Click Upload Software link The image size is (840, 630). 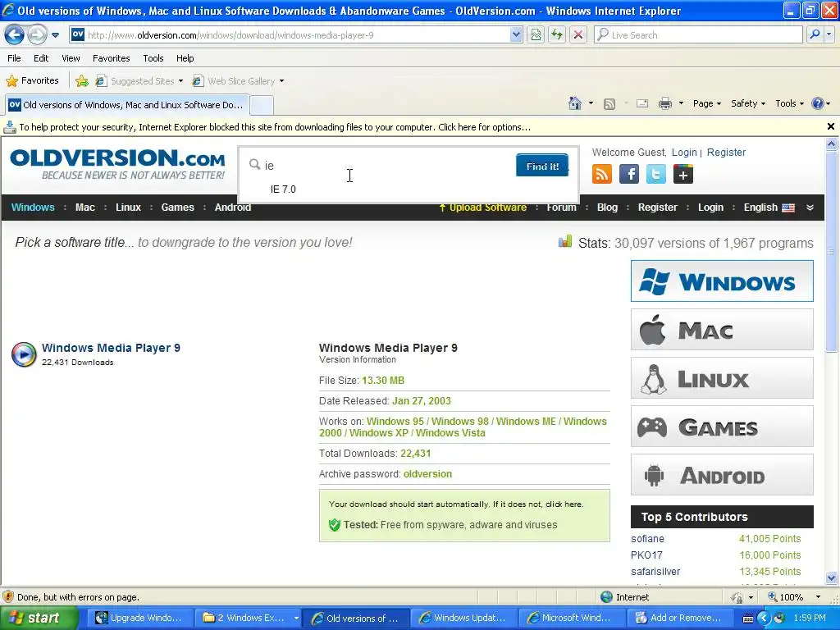pyautogui.click(x=482, y=208)
